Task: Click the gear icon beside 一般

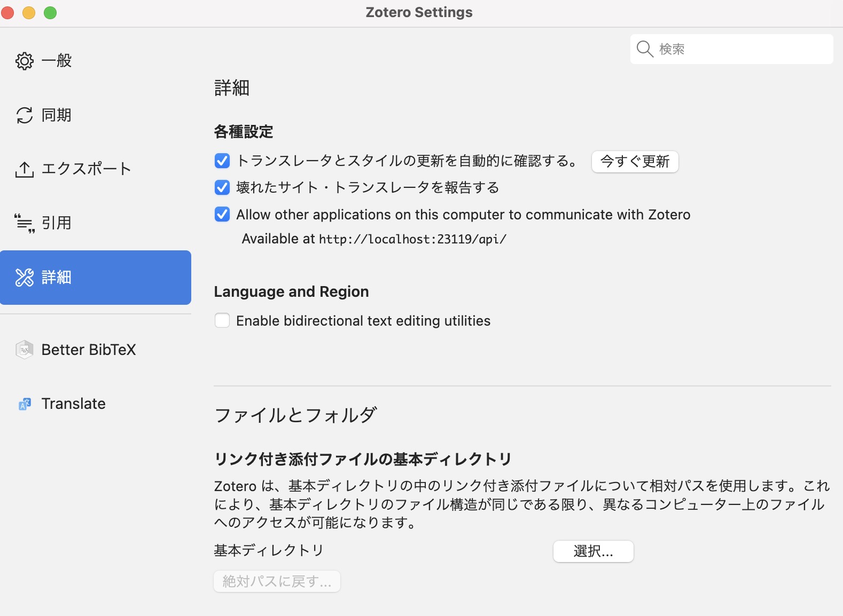Action: [25, 61]
